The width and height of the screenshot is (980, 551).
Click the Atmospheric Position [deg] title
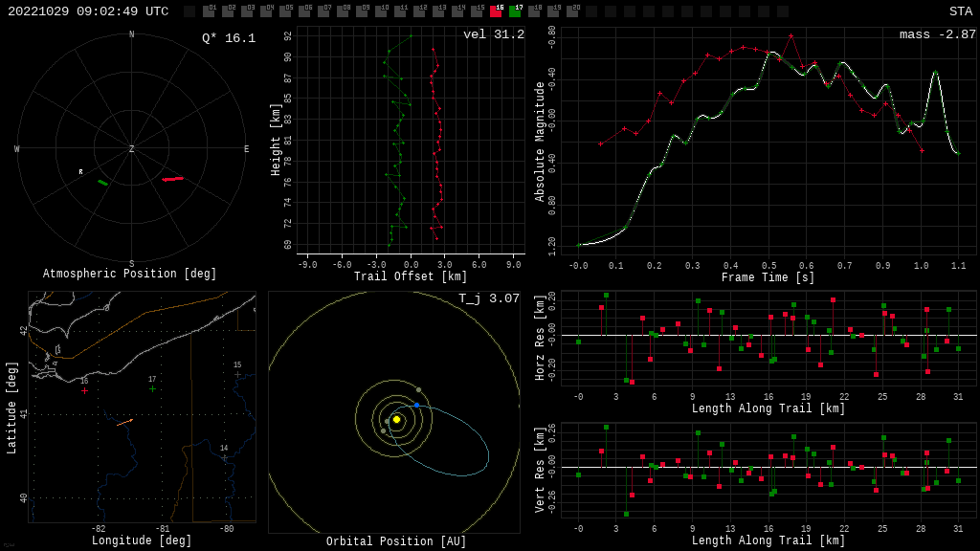coord(129,274)
